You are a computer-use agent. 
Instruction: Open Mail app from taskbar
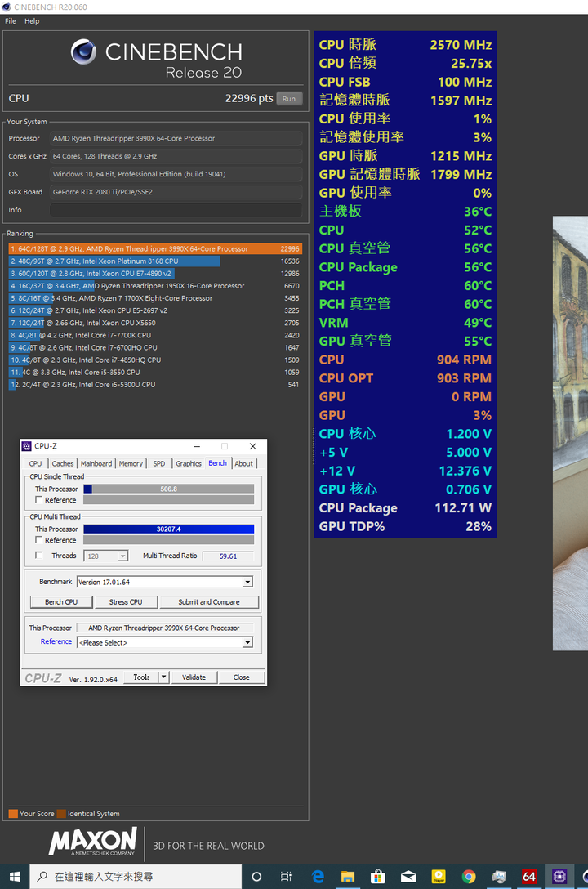(408, 877)
